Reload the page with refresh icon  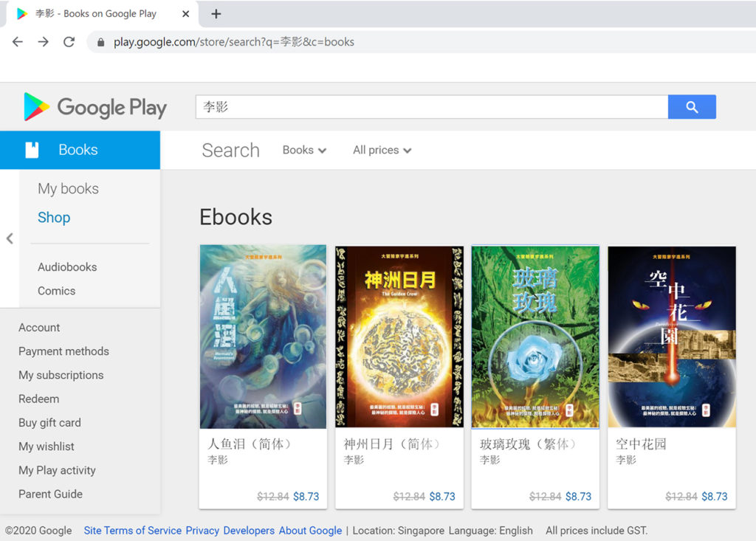[69, 42]
